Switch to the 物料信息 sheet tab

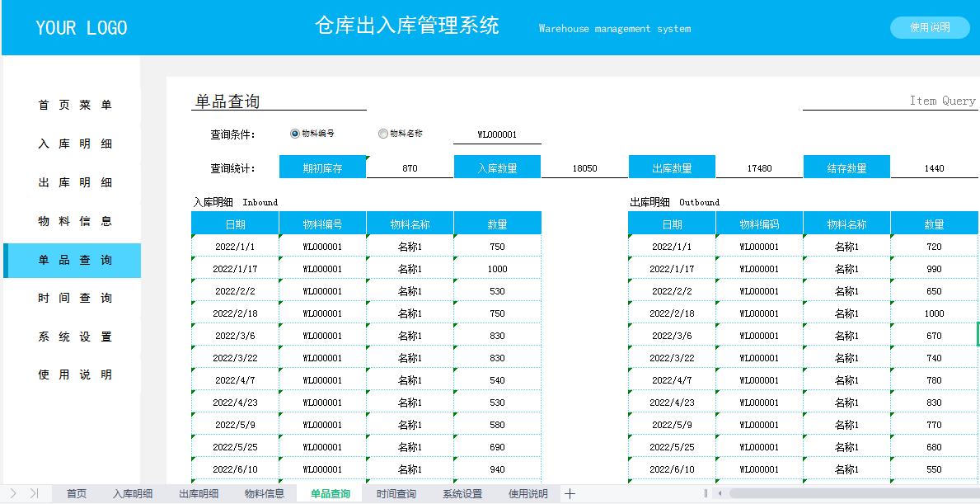tap(265, 494)
